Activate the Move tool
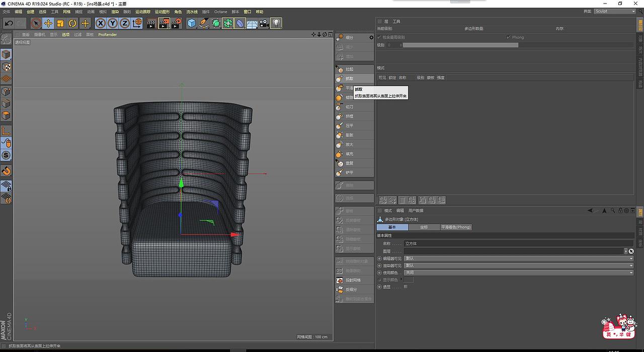The width and height of the screenshot is (644, 352). tap(48, 23)
